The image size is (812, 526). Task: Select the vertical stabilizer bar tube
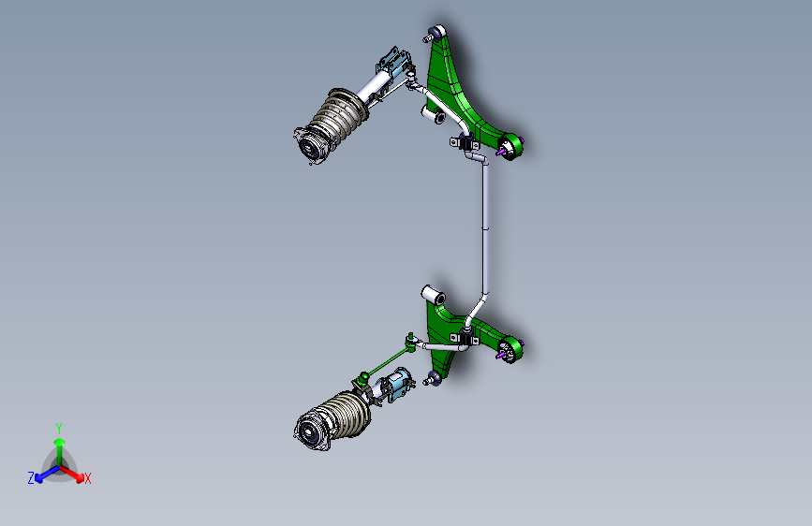(x=486, y=227)
